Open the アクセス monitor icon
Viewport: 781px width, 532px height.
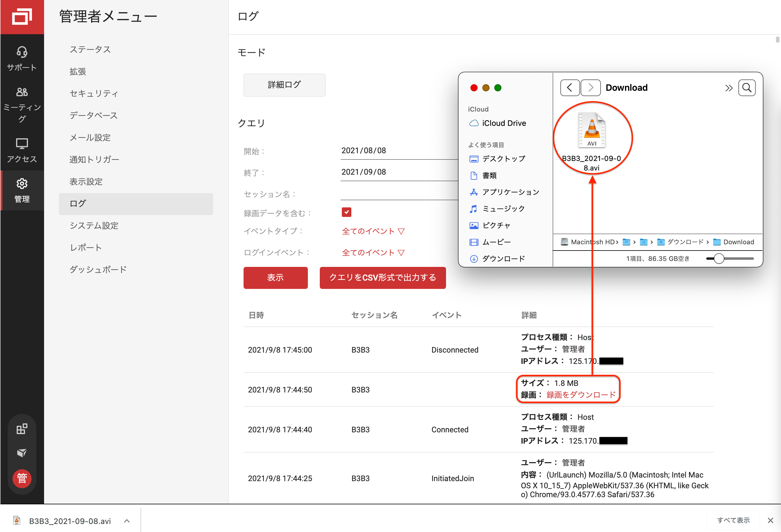pyautogui.click(x=22, y=144)
